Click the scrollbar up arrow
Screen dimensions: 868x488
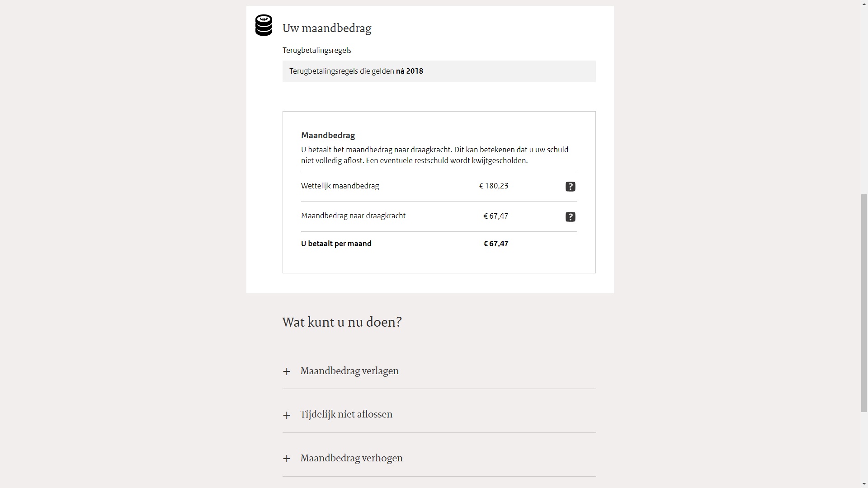point(864,4)
